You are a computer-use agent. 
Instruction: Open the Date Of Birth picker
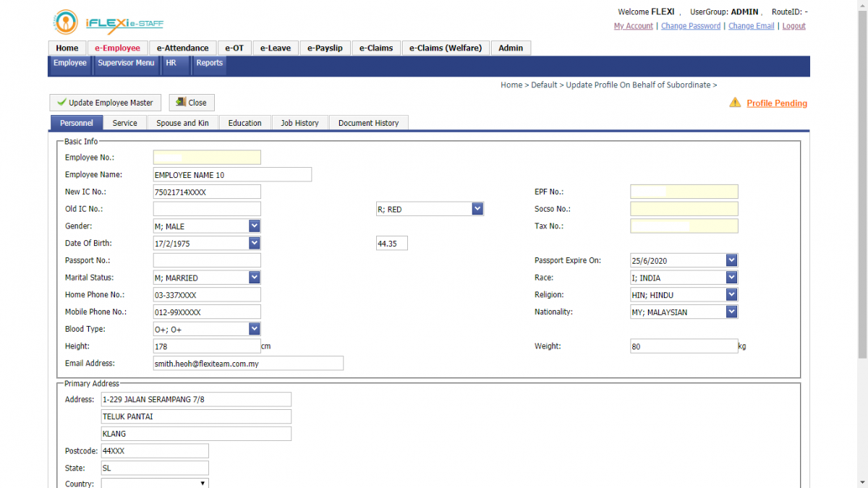(254, 244)
